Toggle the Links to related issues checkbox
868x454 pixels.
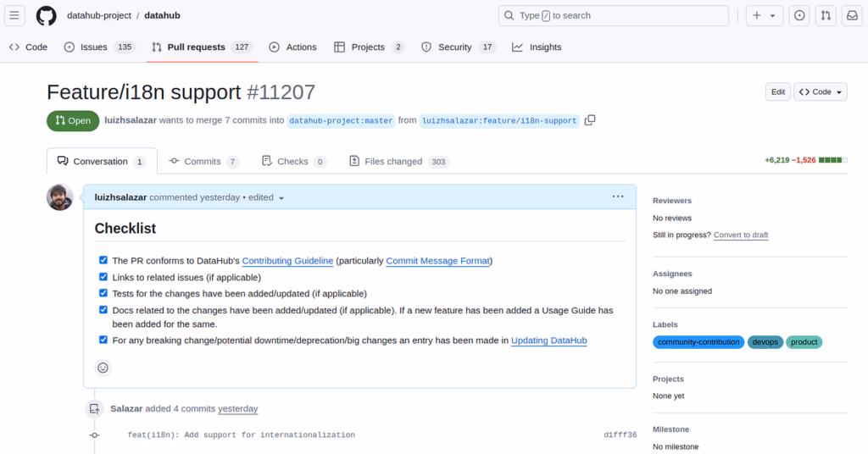103,277
